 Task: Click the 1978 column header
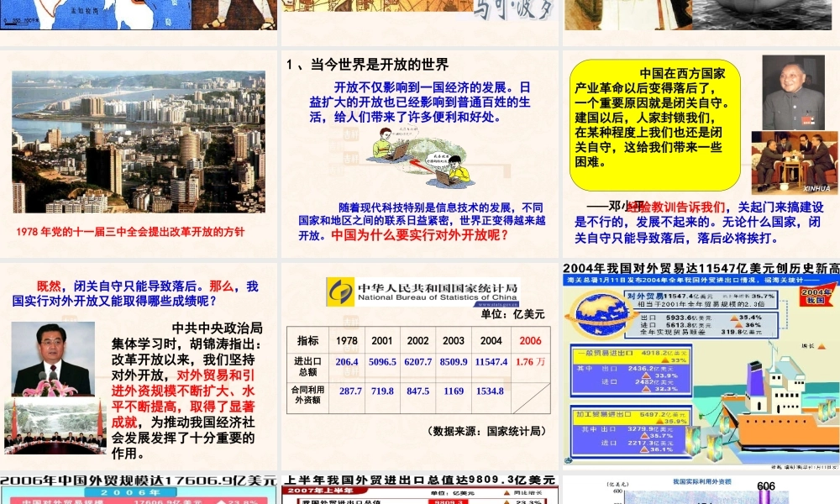[347, 341]
